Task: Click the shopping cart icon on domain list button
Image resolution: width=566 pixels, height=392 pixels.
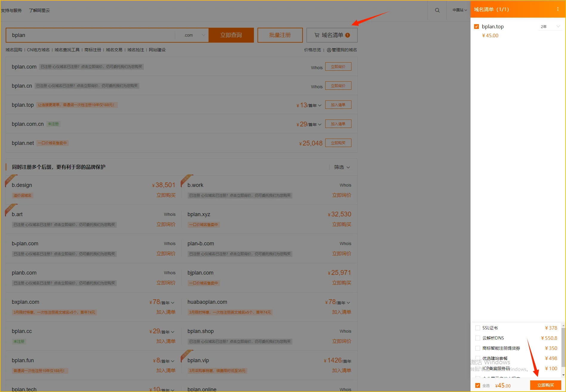Action: (317, 35)
